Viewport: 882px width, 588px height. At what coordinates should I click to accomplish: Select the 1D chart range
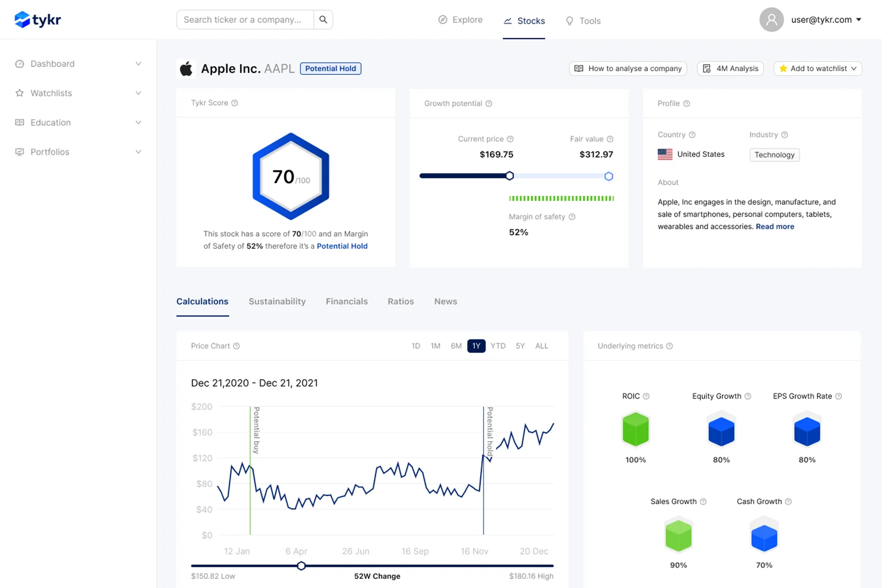coord(416,346)
